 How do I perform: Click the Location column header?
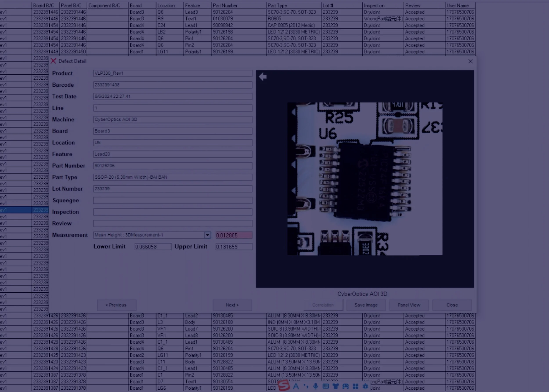[x=170, y=5]
